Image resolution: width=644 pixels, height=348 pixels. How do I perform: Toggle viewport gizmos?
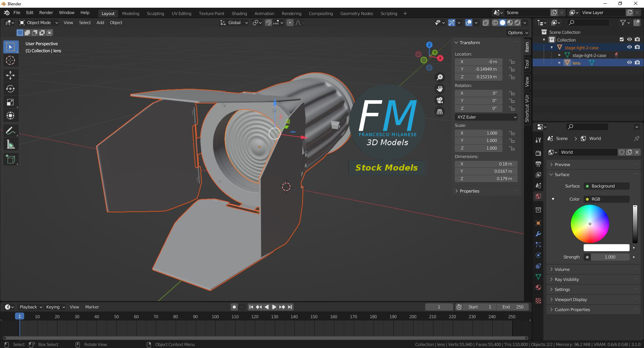(x=451, y=23)
